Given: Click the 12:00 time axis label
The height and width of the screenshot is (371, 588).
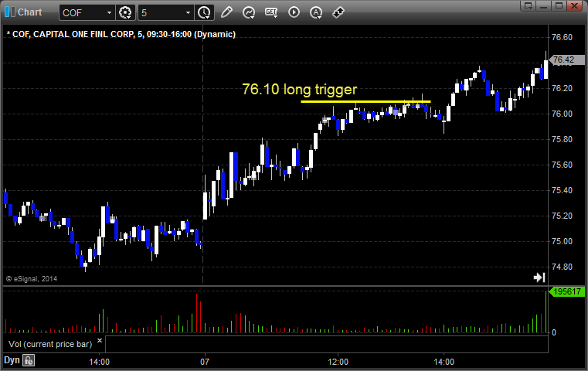Looking at the screenshot, I should 338,362.
